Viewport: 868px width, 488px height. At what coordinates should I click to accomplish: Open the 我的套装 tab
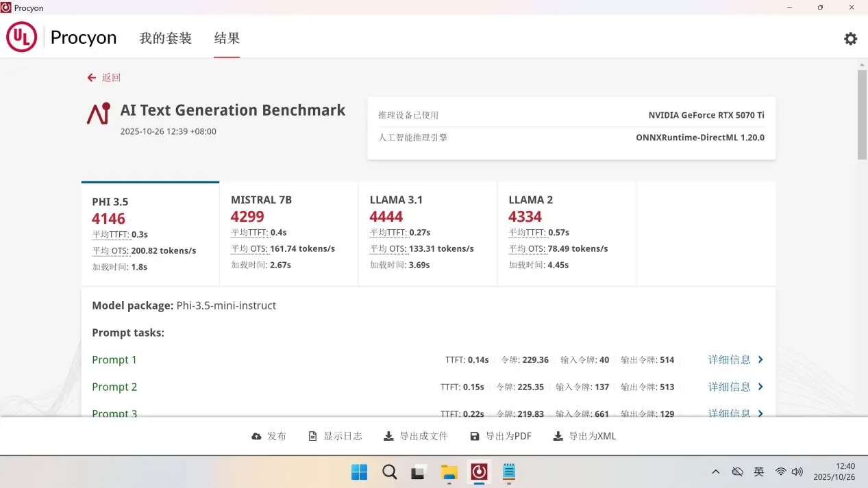click(166, 38)
